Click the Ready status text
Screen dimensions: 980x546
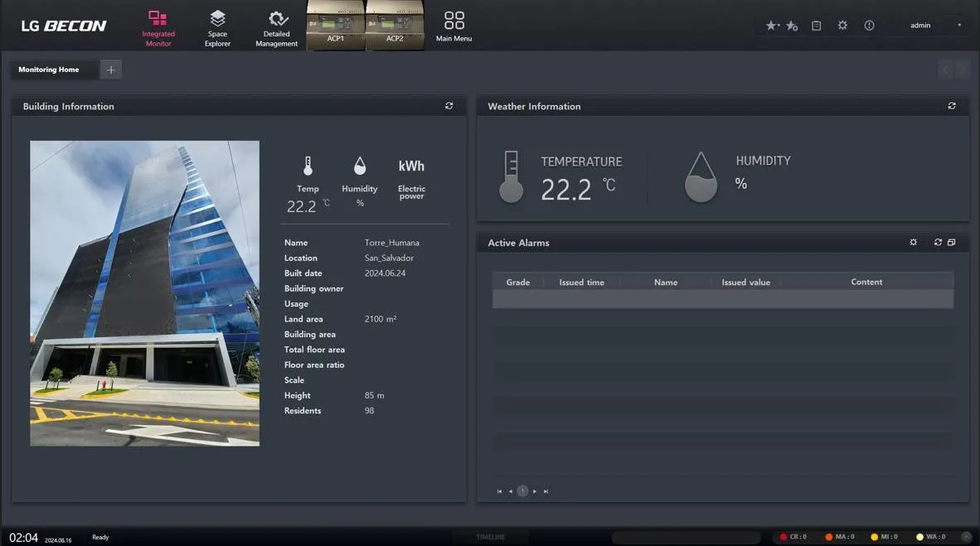coord(100,537)
